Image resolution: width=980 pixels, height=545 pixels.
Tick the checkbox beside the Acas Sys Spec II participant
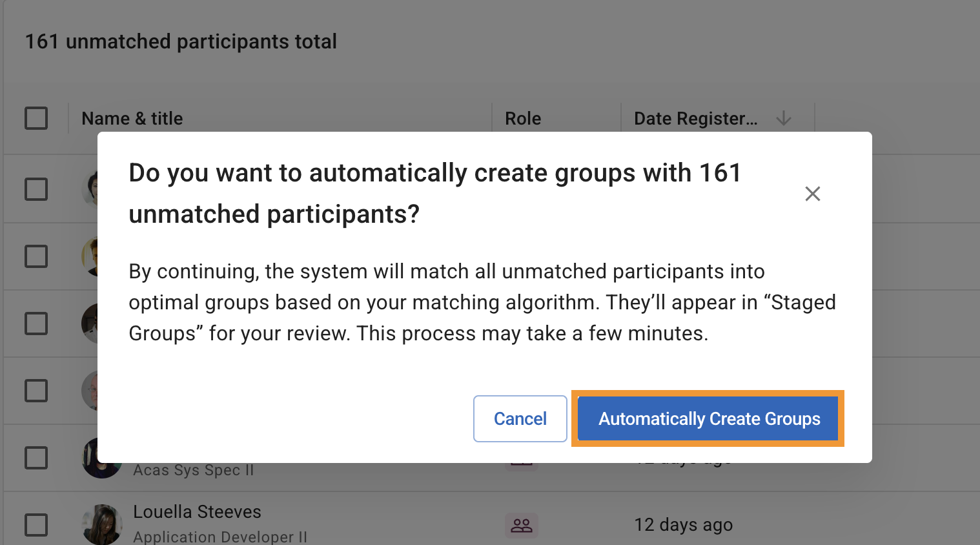pos(36,458)
